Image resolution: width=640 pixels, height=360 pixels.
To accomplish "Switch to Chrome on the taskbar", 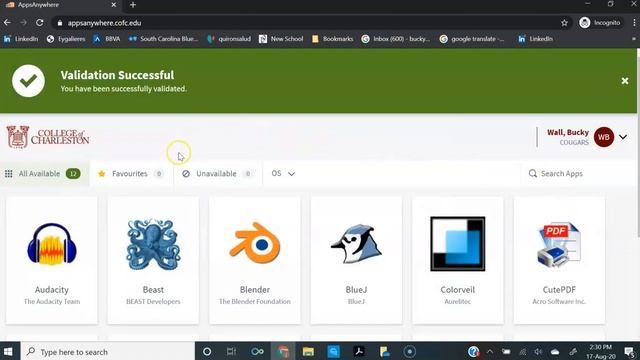I will pyautogui.click(x=283, y=351).
